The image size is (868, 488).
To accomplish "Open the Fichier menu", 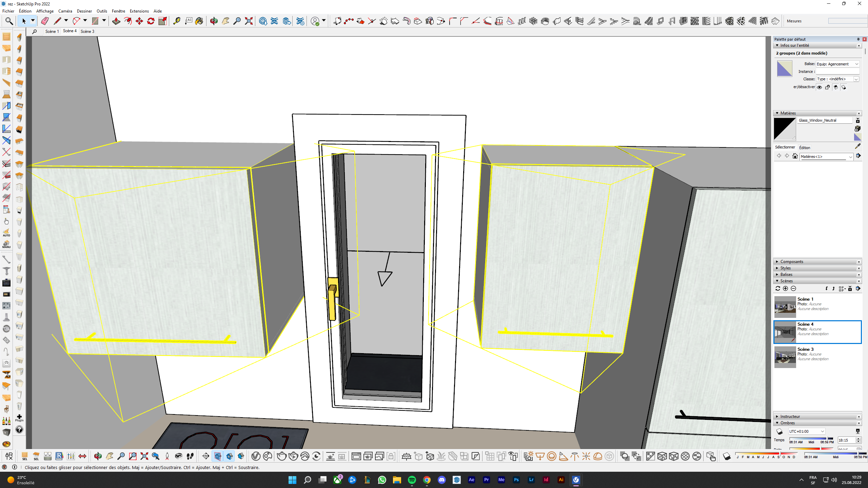I will [8, 11].
